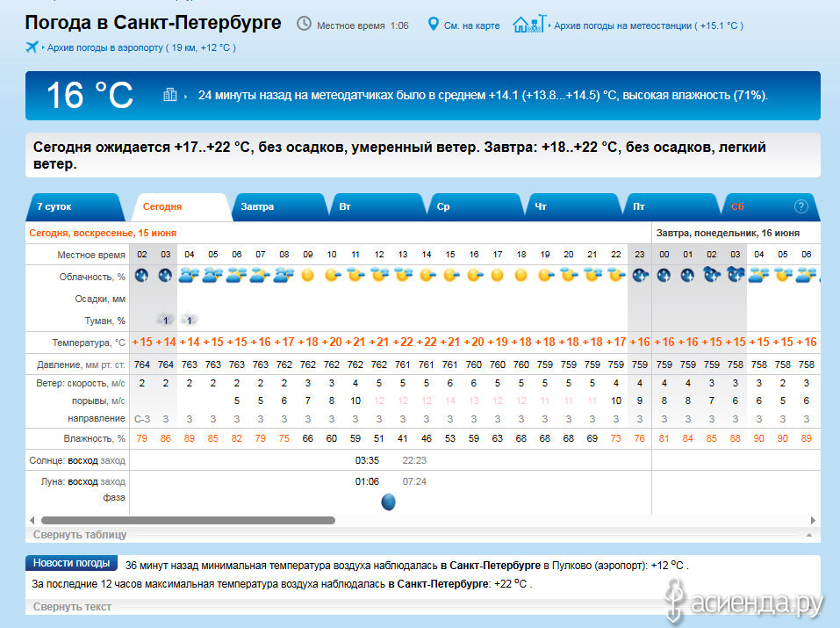Click the horizontal scrollbar thumb
Image resolution: width=840 pixels, height=628 pixels.
(x=188, y=520)
